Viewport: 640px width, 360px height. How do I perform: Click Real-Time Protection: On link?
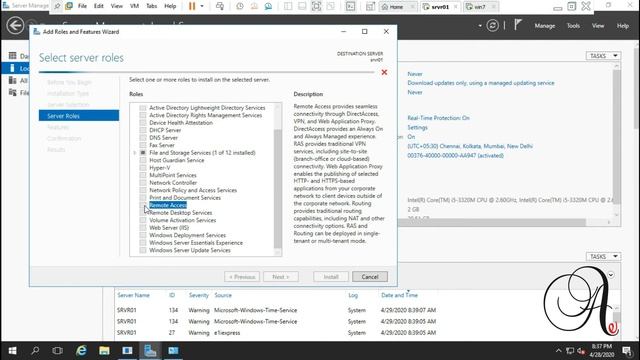point(438,118)
